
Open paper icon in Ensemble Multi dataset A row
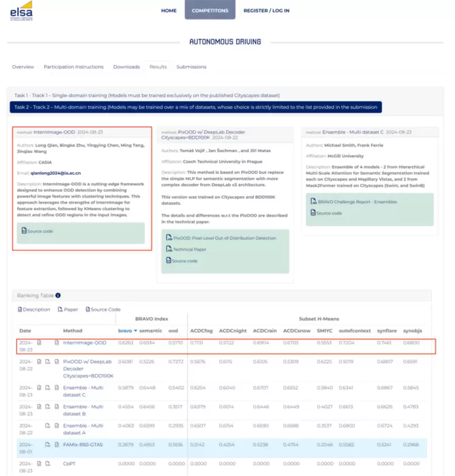[47, 426]
